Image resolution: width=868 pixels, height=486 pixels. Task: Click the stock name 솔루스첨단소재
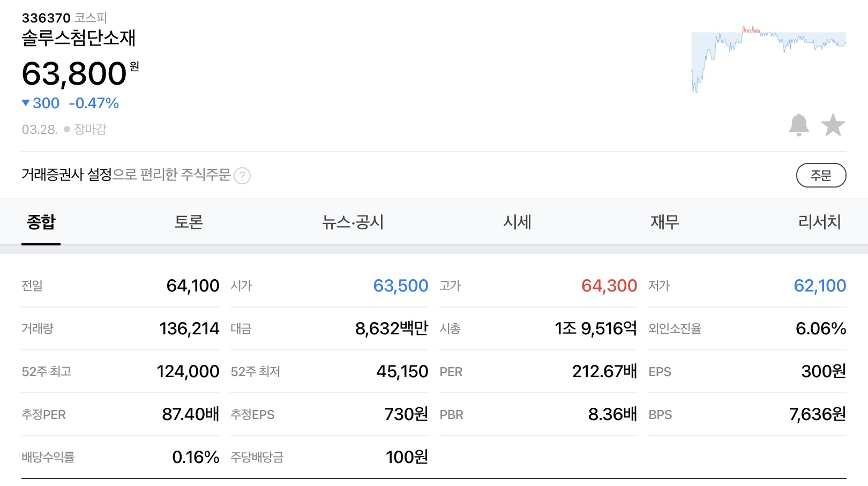pyautogui.click(x=79, y=38)
